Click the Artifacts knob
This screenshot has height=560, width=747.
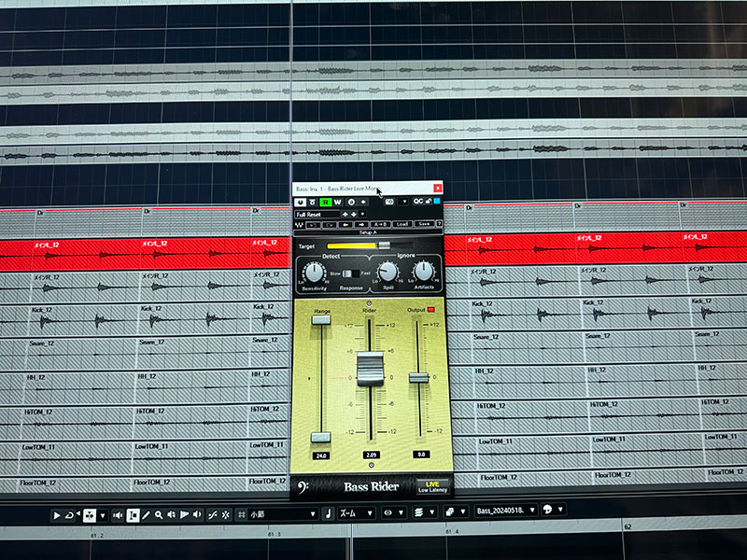click(424, 272)
